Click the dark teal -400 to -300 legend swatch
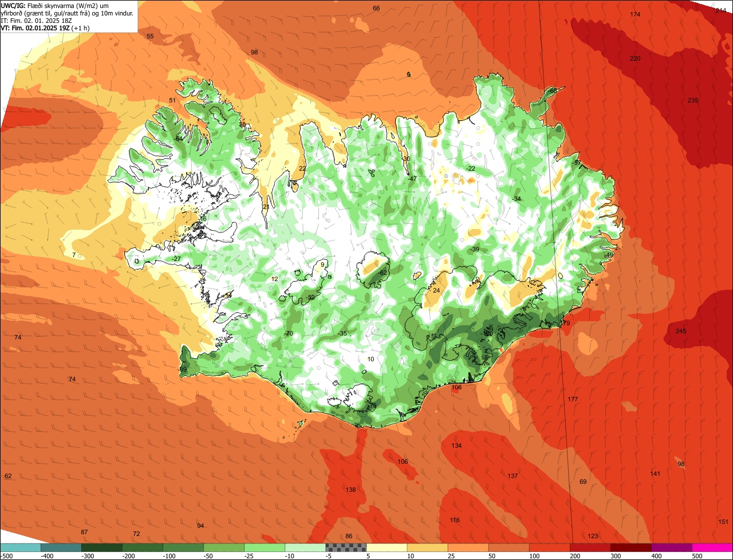The image size is (733, 560). coord(61,547)
